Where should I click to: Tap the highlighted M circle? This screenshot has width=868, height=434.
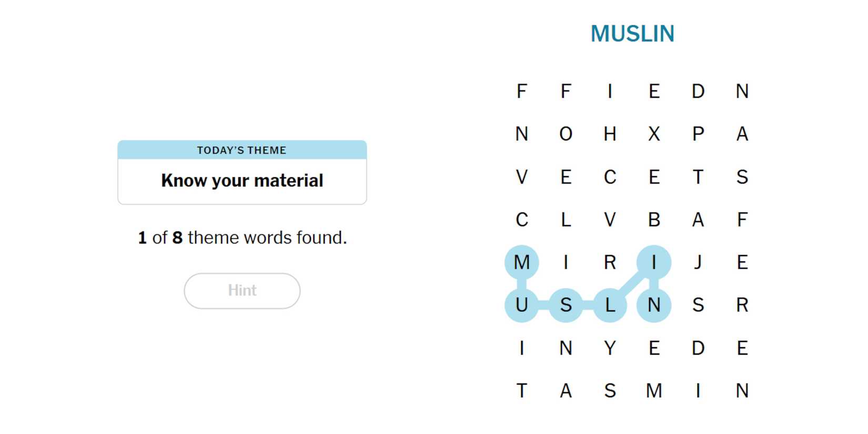coord(521,262)
